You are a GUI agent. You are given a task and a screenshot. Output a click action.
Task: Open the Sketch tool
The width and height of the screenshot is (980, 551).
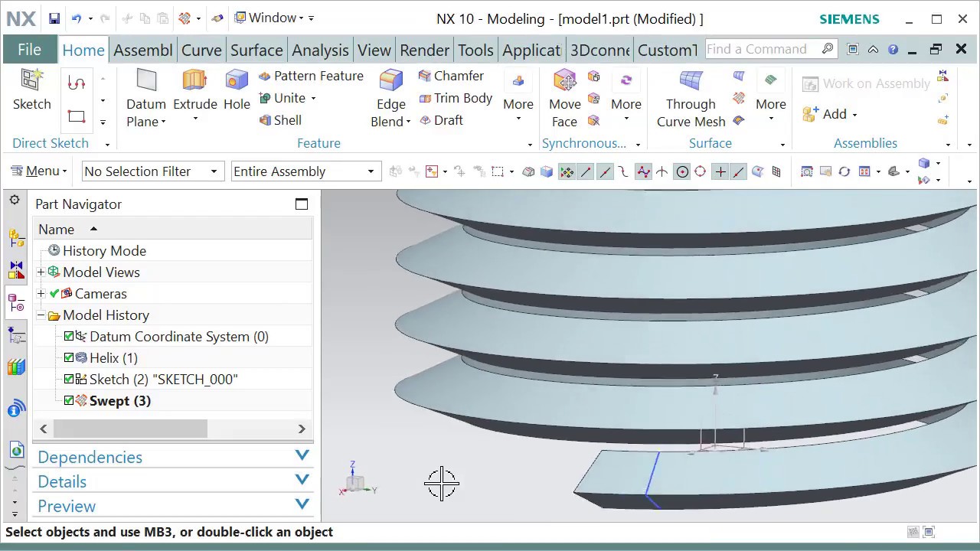31,90
